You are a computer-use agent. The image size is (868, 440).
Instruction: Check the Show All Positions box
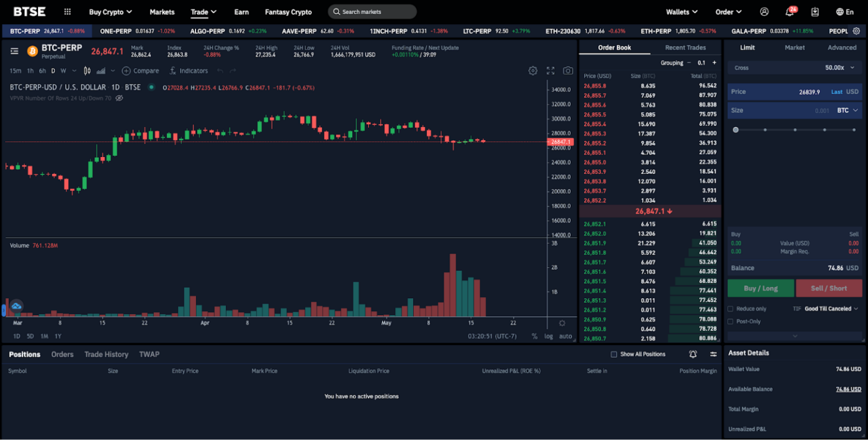click(x=613, y=354)
